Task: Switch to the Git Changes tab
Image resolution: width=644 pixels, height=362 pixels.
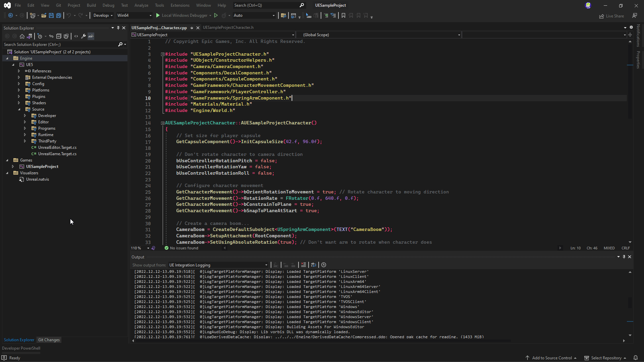Action: coord(49,340)
